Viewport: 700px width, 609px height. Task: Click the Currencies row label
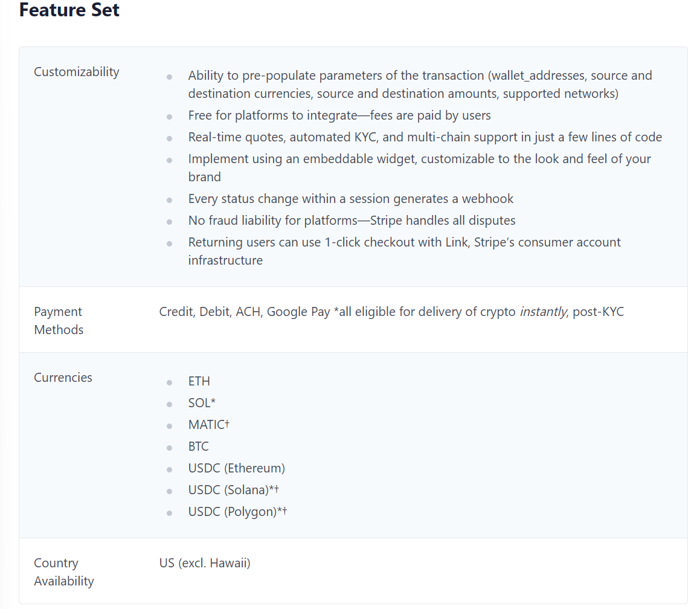coord(63,378)
